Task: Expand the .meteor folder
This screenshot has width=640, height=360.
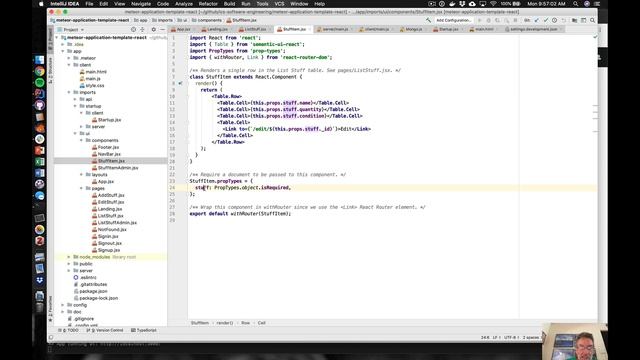Action: [69, 58]
